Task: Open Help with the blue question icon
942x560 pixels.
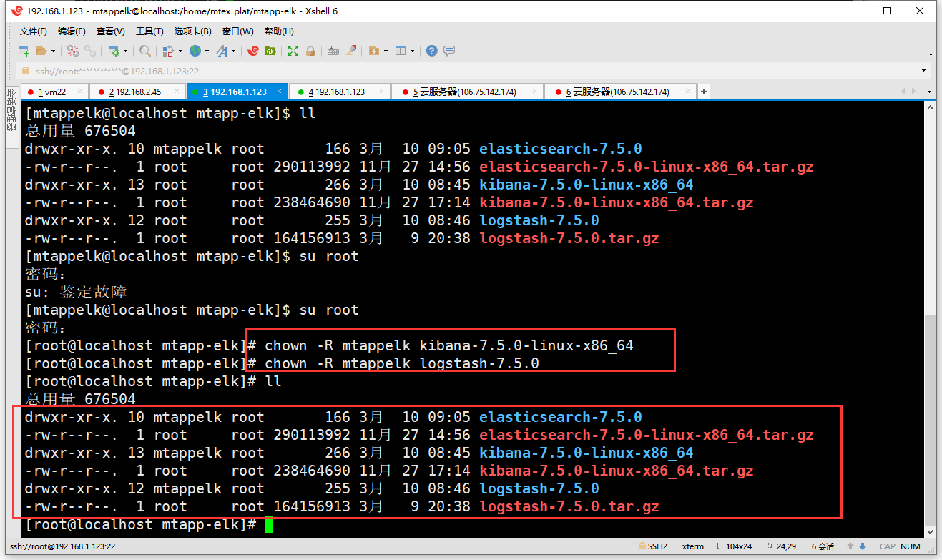Action: [x=432, y=51]
